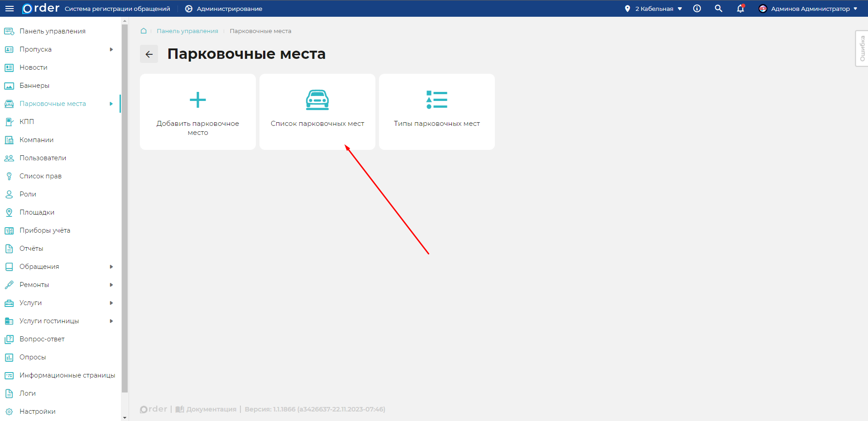Viewport: 868px width, 421px height.
Task: Click the Панель управления breadcrumb link
Action: click(x=187, y=31)
